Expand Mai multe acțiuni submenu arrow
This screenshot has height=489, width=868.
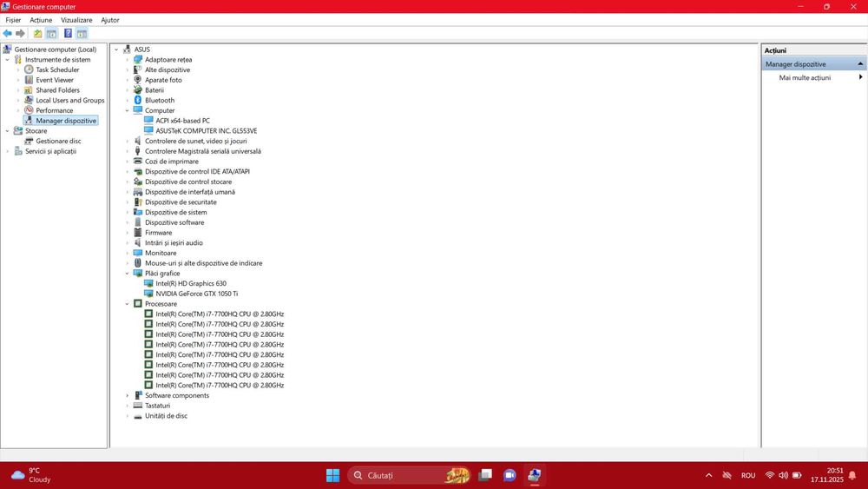click(860, 77)
